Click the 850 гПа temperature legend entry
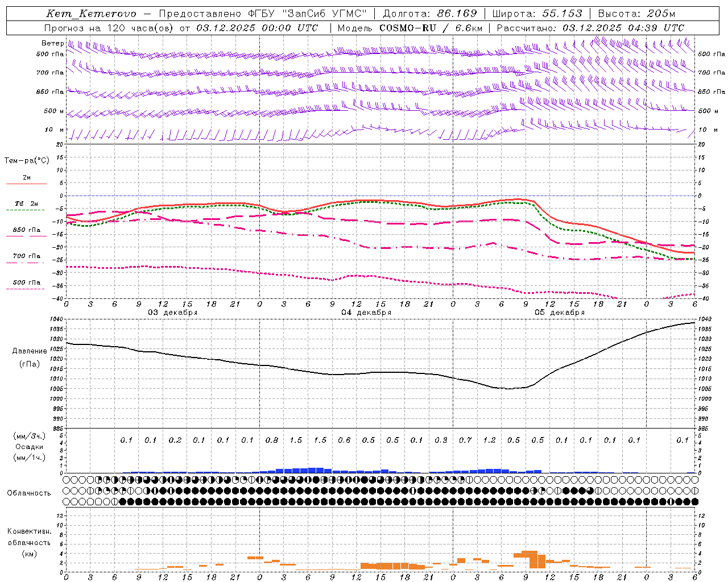Viewport: 728px width, 582px height. tap(26, 230)
